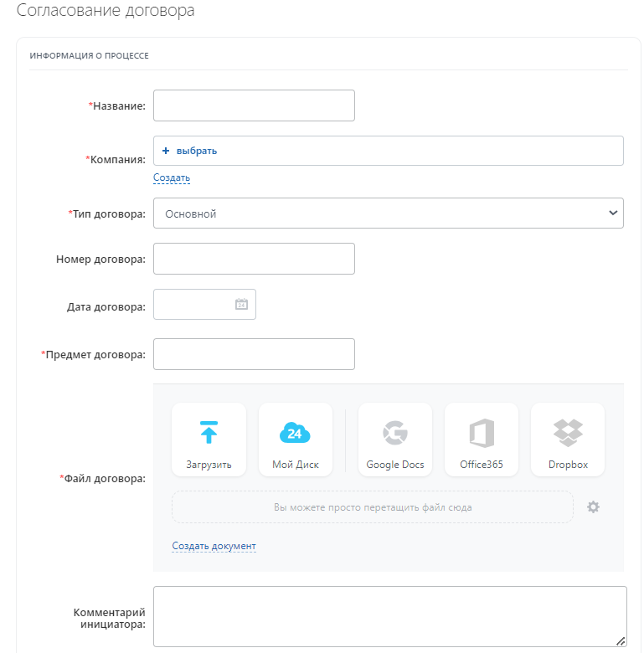Select the Google Docs icon
The image size is (644, 653).
point(395,433)
